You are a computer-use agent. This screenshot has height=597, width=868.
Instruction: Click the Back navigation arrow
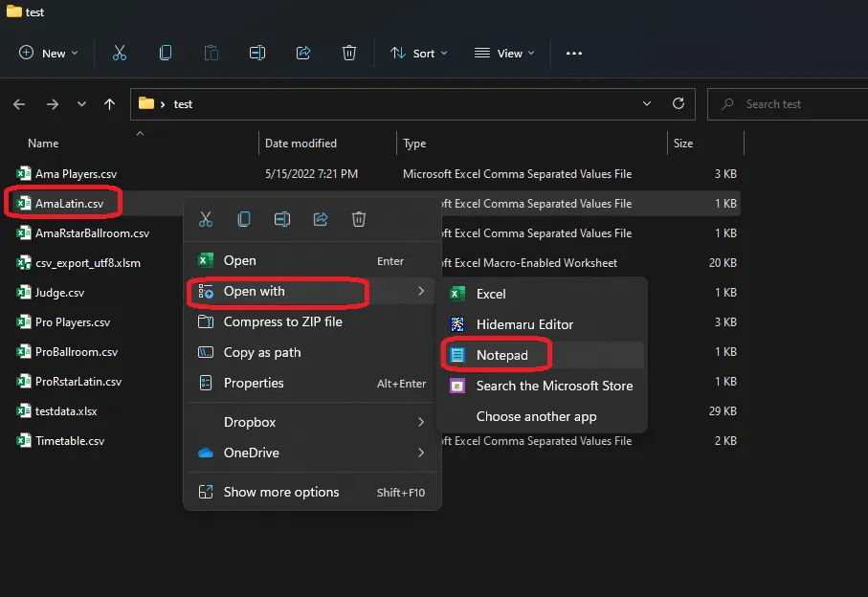(x=20, y=104)
